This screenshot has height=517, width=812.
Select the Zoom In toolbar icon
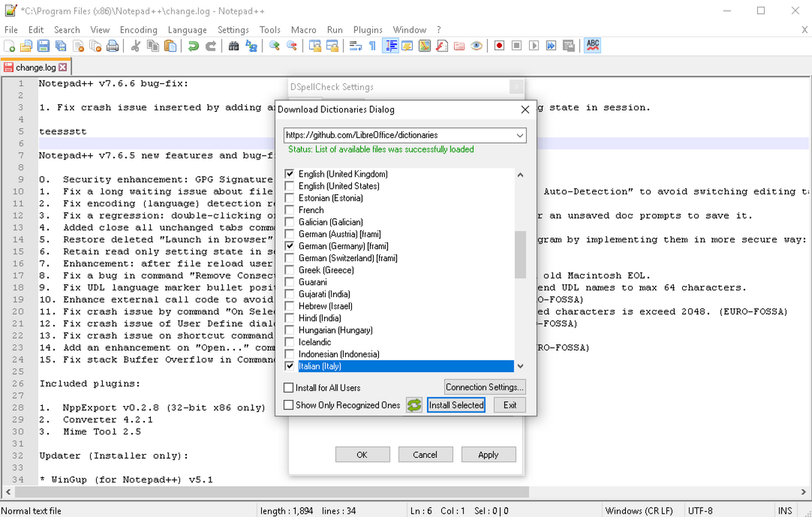coord(275,45)
